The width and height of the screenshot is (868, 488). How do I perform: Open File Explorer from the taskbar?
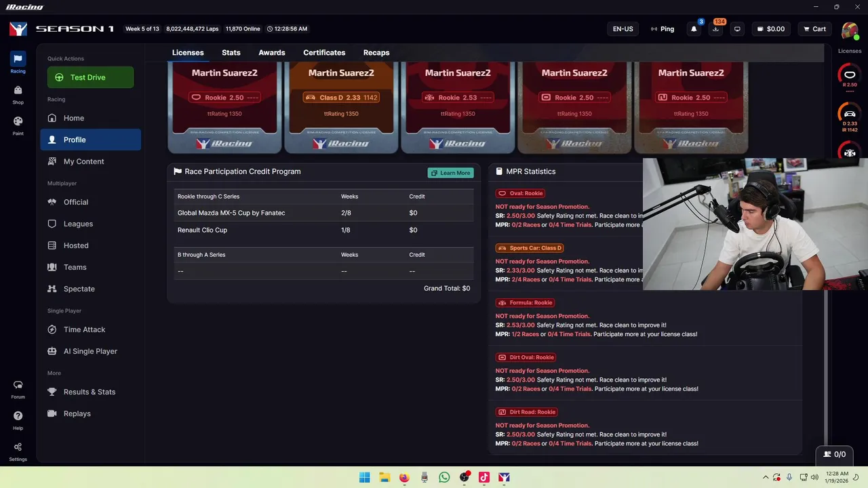384,477
